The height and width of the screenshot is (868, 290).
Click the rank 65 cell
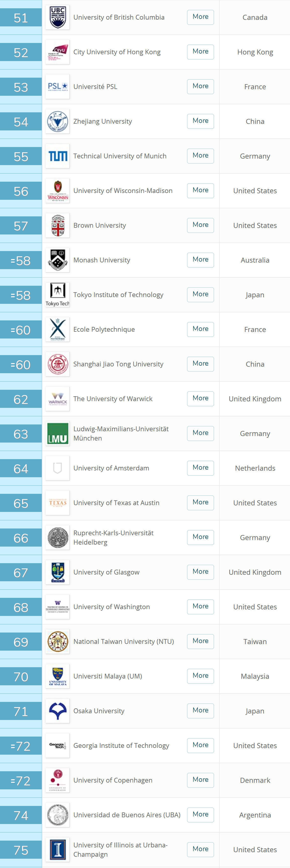pos(21,503)
